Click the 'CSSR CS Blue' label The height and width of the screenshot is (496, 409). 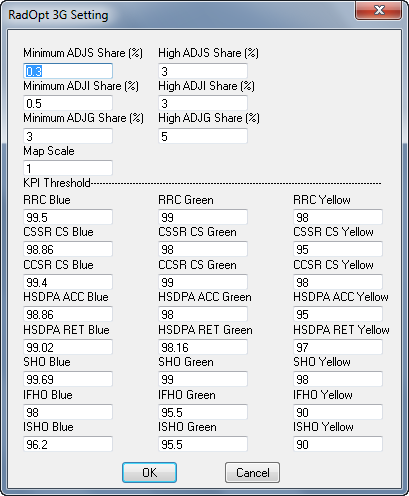point(58,232)
